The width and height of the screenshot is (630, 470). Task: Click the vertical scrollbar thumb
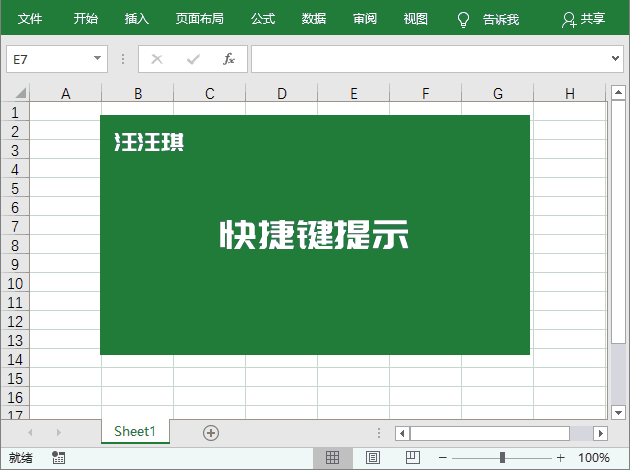click(618, 222)
